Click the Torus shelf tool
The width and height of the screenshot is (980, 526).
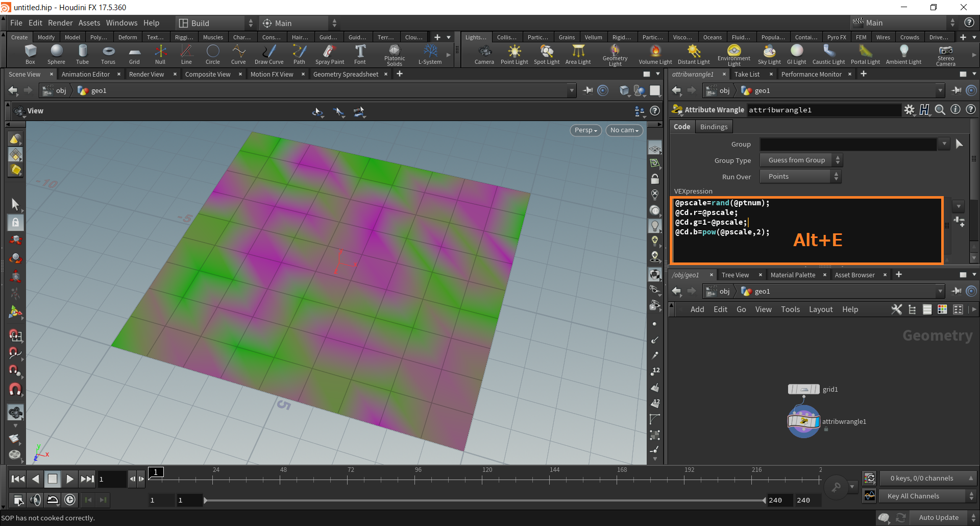pos(108,54)
